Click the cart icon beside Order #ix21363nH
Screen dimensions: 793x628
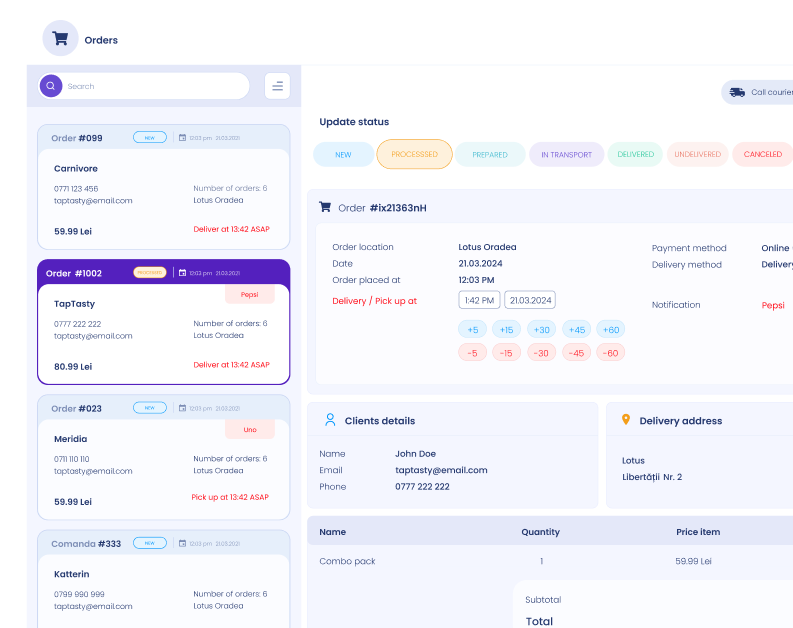point(325,207)
